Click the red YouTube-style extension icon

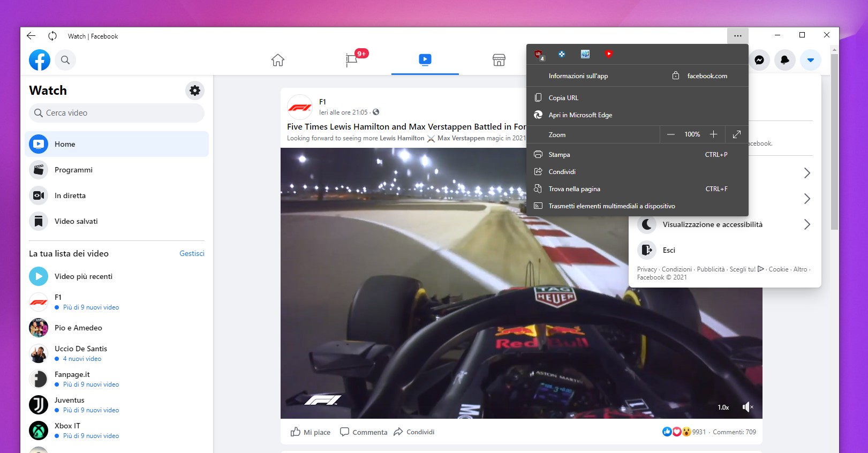[x=609, y=54]
